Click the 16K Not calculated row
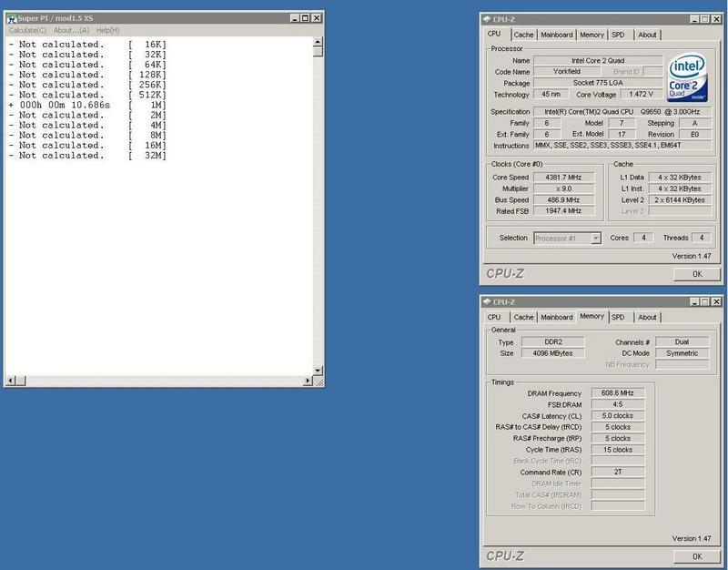Image resolution: width=728 pixels, height=570 pixels. pos(87,45)
